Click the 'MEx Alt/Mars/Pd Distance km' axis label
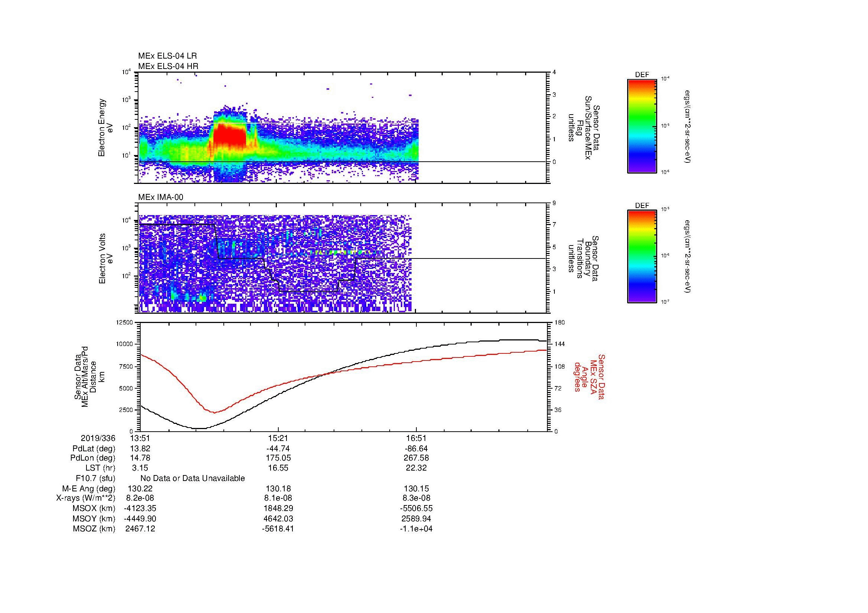868x613 pixels. 90,376
